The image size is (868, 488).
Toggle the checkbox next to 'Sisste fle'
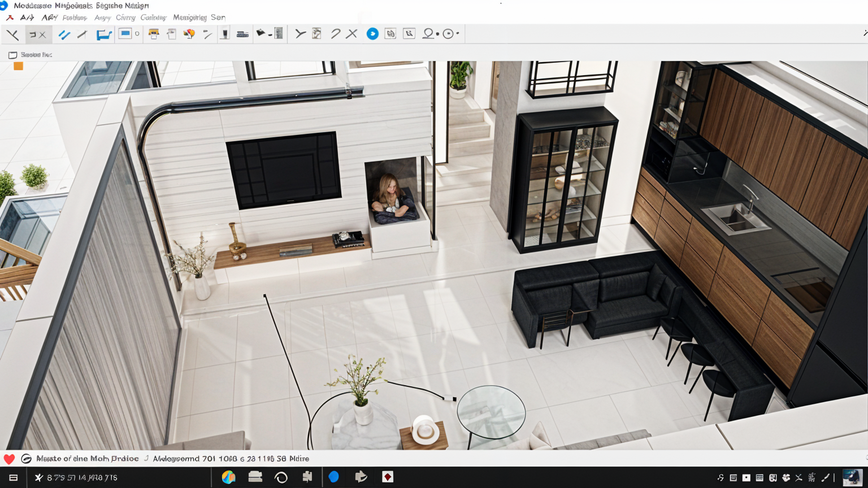point(12,55)
